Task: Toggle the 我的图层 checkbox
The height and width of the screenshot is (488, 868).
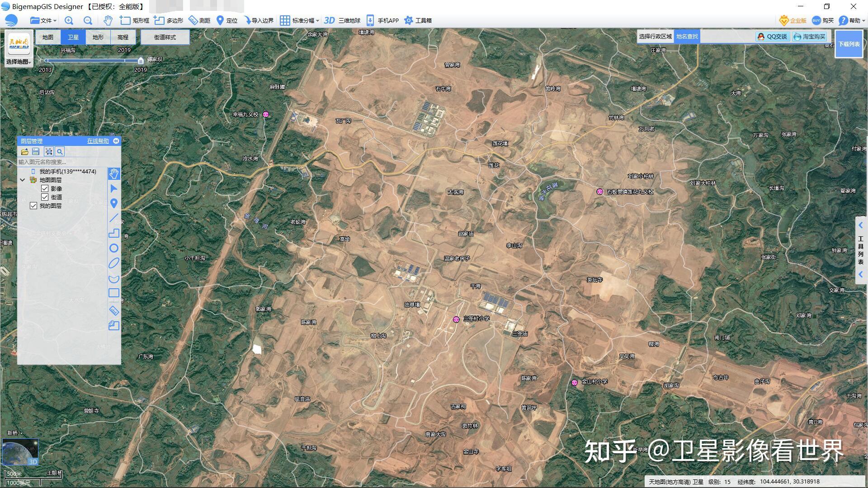Action: 34,206
